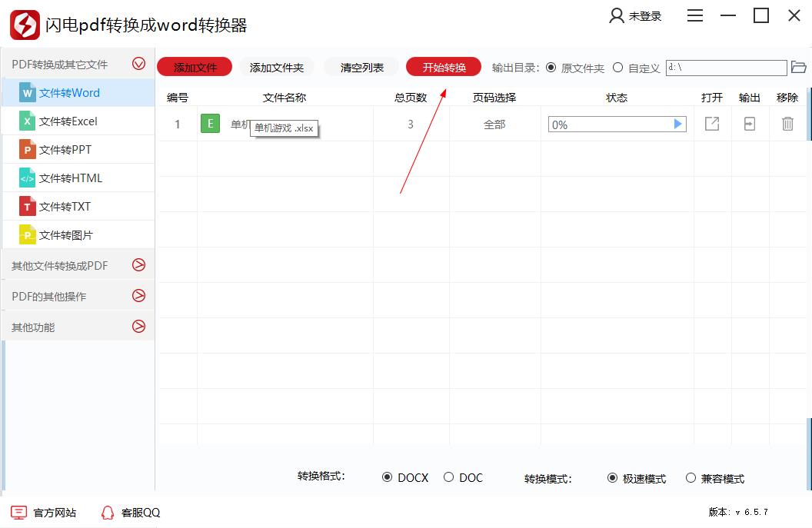Select 文件转PPT in the sidebar
Screen dimensions: 812x528
click(78, 150)
